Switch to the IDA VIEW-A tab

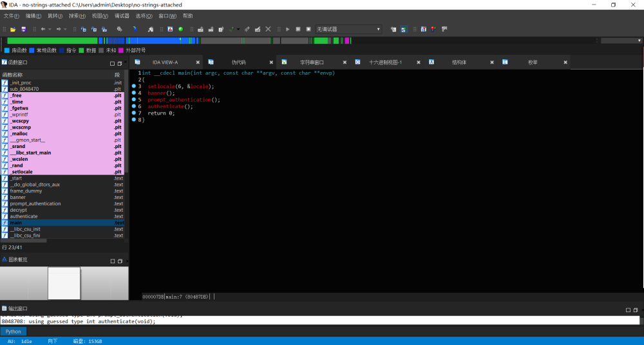pos(165,62)
